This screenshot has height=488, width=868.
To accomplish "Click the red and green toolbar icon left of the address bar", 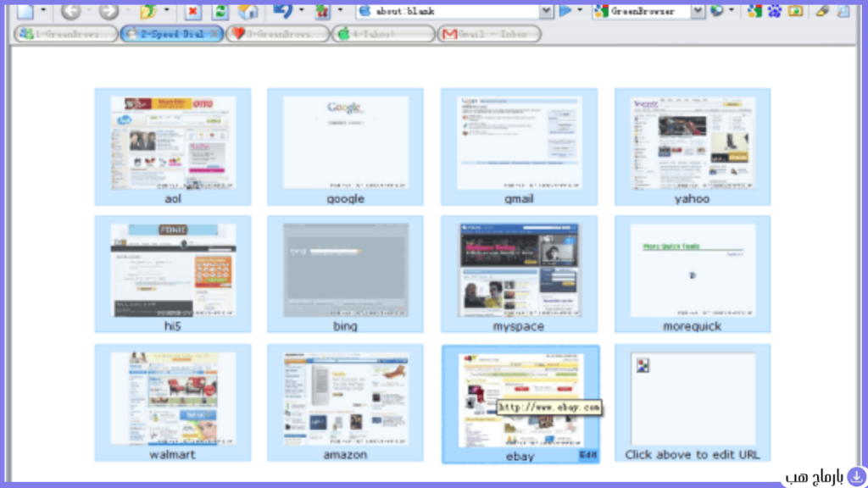I will 321,11.
